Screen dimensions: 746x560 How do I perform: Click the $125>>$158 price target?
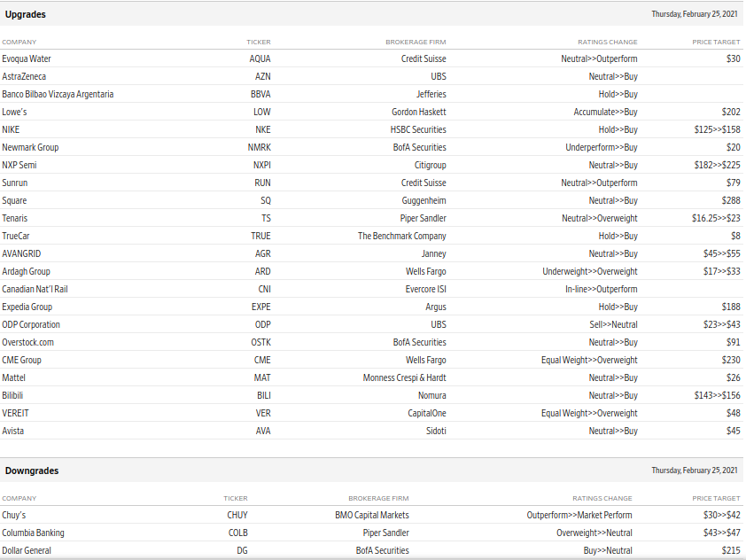(717, 129)
